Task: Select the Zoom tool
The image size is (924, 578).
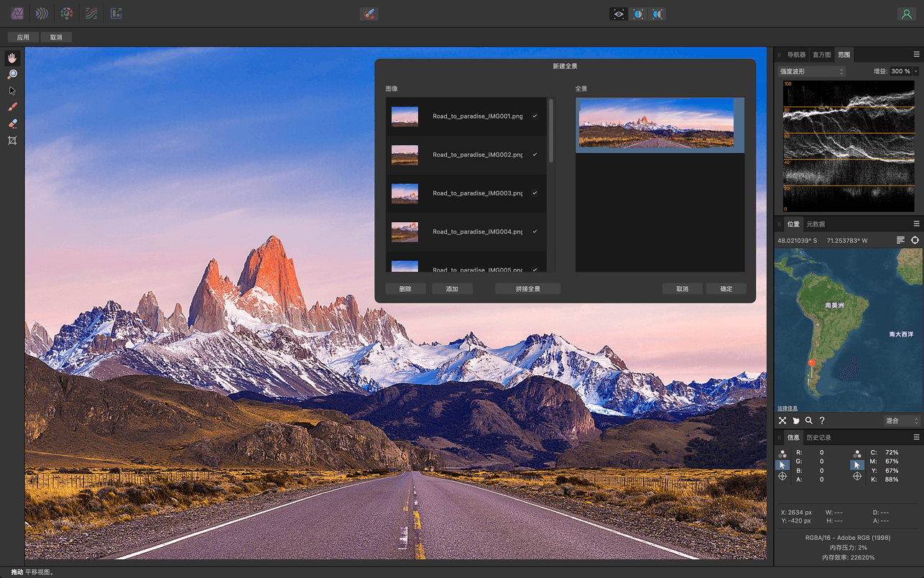Action: [x=11, y=74]
